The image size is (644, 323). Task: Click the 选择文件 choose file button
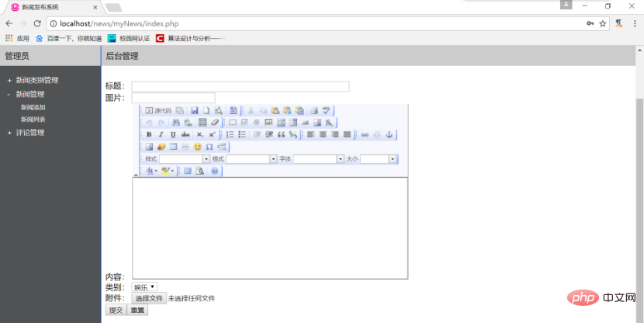(149, 298)
